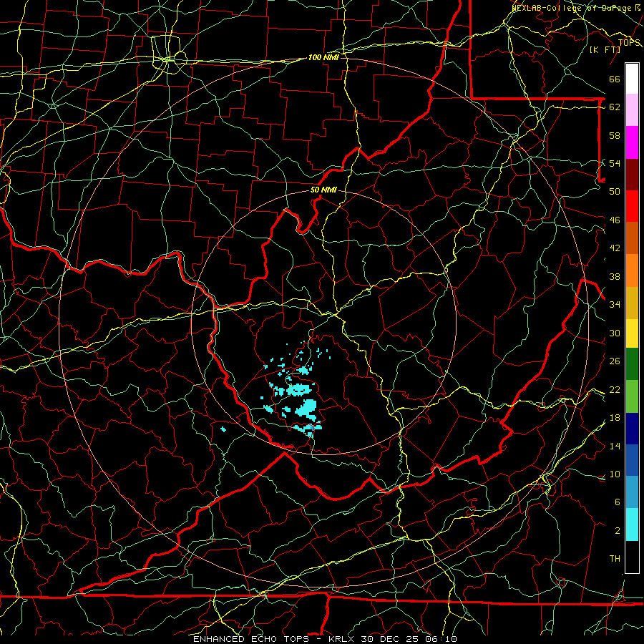The height and width of the screenshot is (644, 644).
Task: Click the legend value "62"
Action: click(615, 107)
